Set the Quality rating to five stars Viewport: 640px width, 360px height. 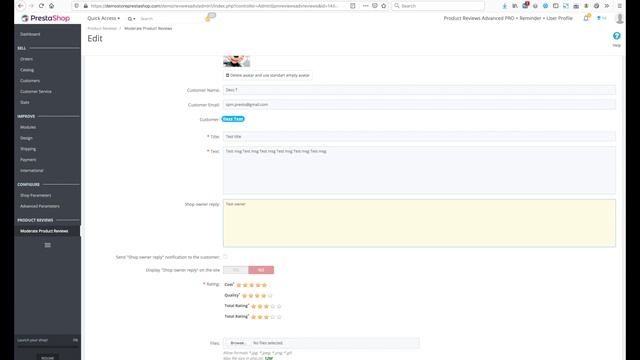270,296
